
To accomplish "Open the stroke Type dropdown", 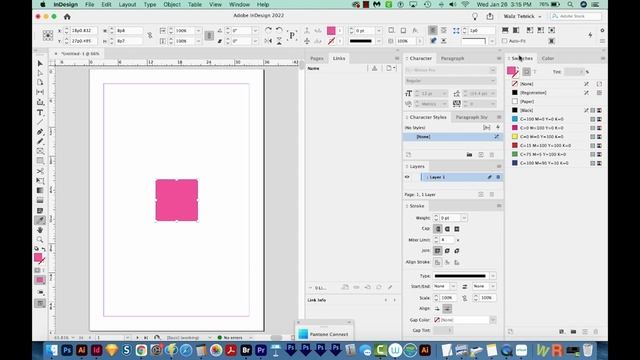I will 493,276.
